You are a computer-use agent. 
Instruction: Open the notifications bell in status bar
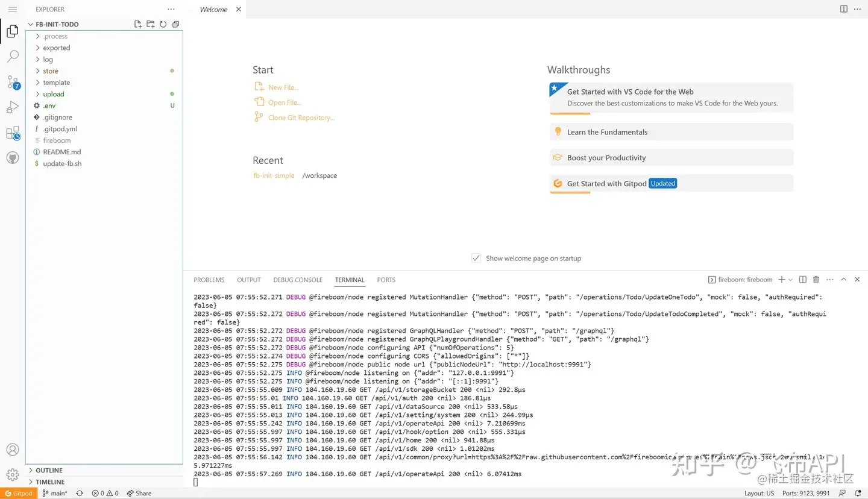(858, 493)
